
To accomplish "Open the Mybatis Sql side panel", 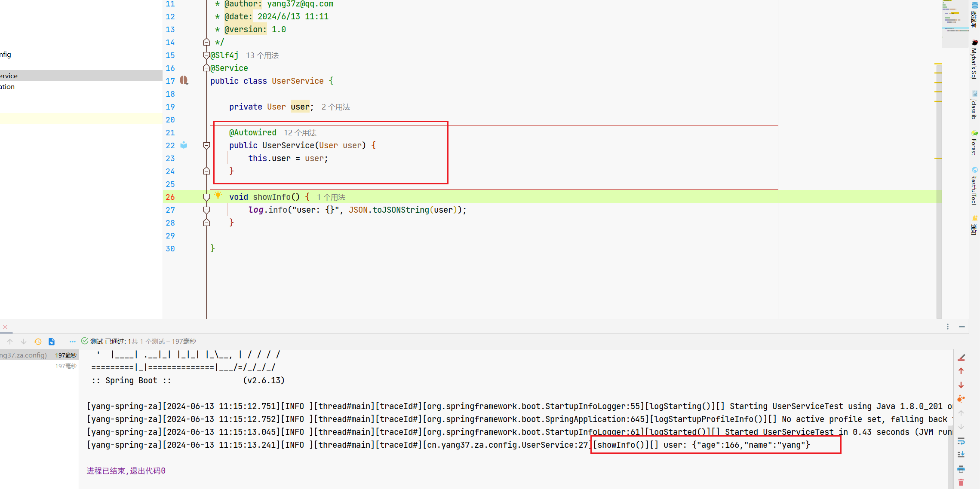I will (x=974, y=59).
